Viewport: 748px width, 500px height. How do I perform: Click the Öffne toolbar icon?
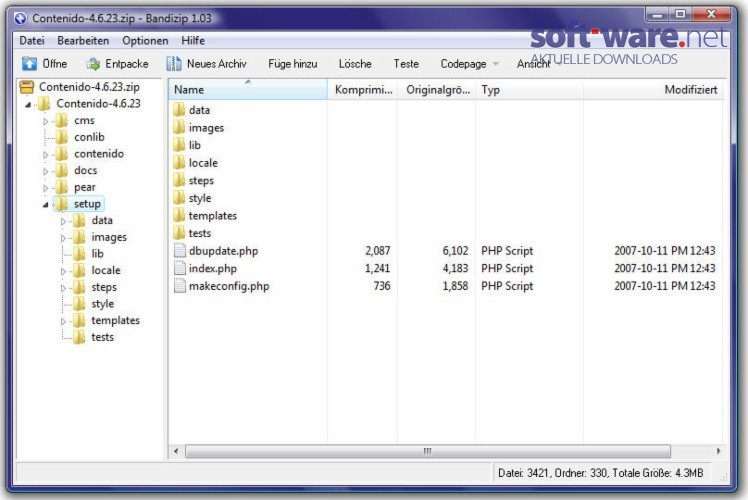pyautogui.click(x=29, y=63)
